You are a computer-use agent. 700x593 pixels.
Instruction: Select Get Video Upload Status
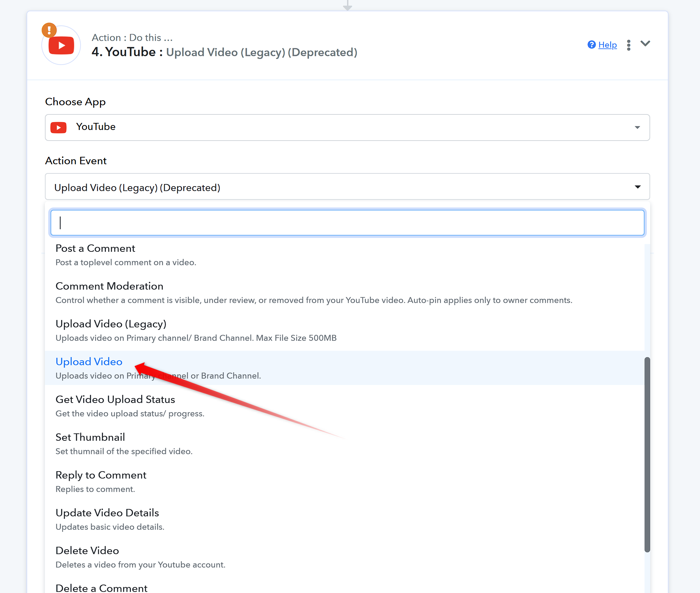click(345, 406)
